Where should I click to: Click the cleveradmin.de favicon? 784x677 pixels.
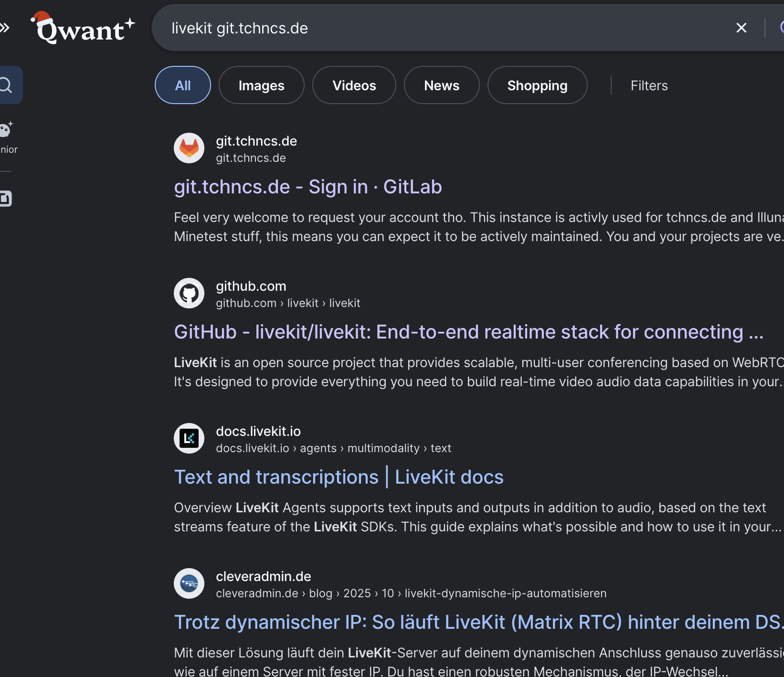coord(189,583)
